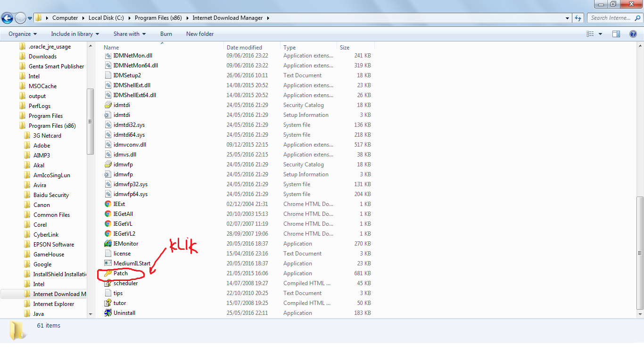Viewport: 644px width, 362px height.
Task: Click the navigation pane scroll up arrow
Action: click(91, 46)
